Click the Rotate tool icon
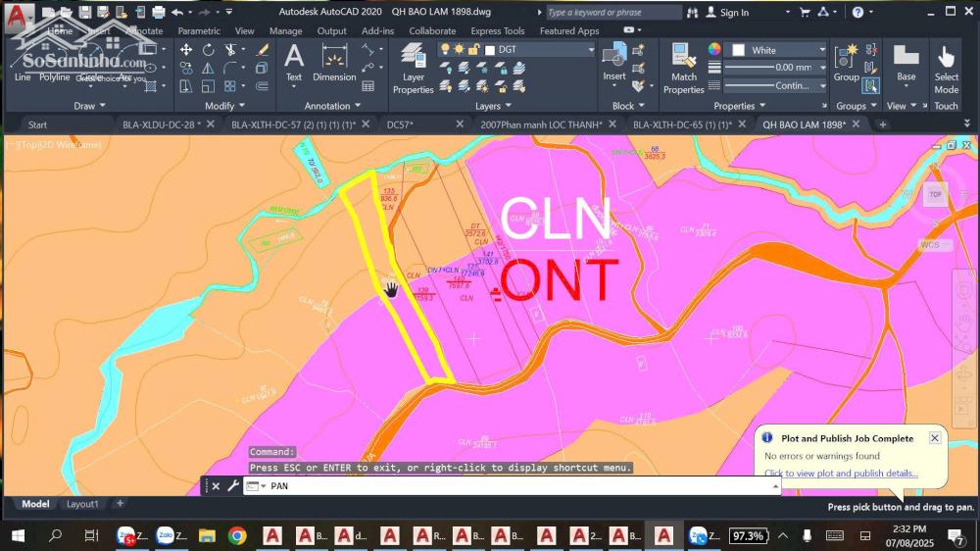Viewport: 980px width, 551px height. (x=209, y=50)
